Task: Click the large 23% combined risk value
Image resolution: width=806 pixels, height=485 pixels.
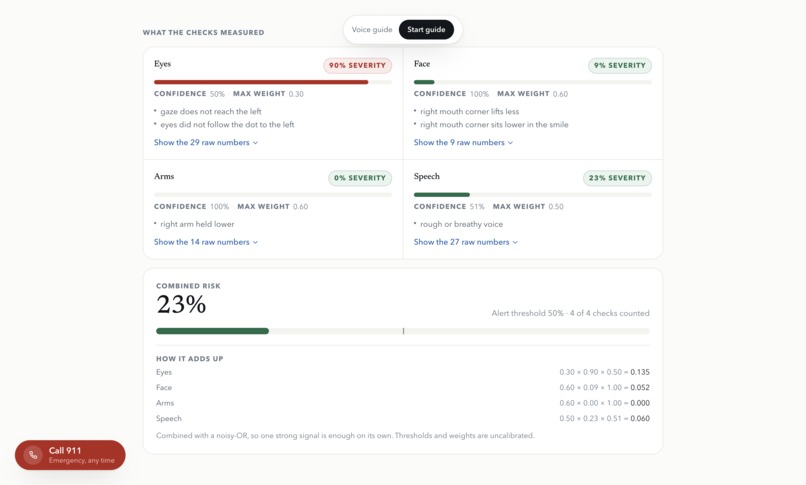Action: tap(181, 304)
